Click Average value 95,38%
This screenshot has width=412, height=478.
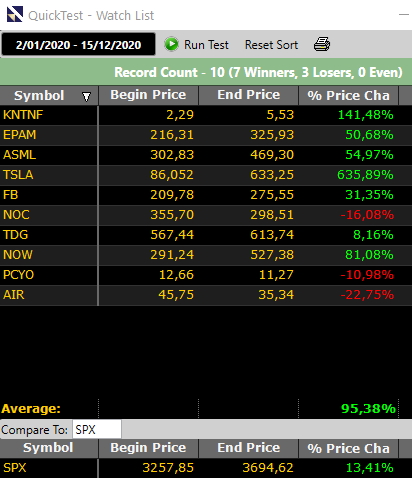[x=368, y=409]
